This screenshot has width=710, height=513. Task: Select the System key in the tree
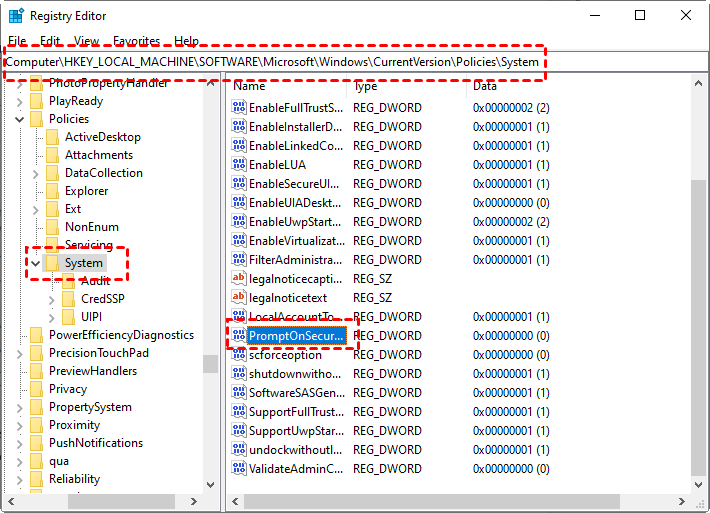point(84,263)
